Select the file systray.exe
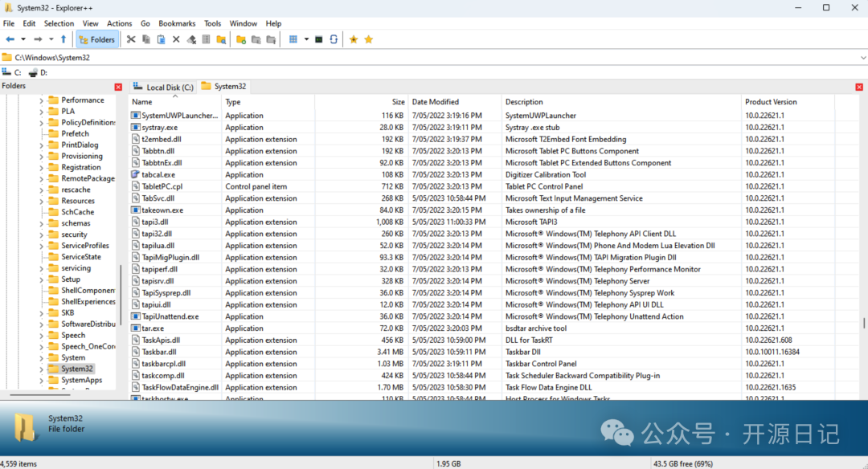Viewport: 868px width, 469px height. click(159, 127)
